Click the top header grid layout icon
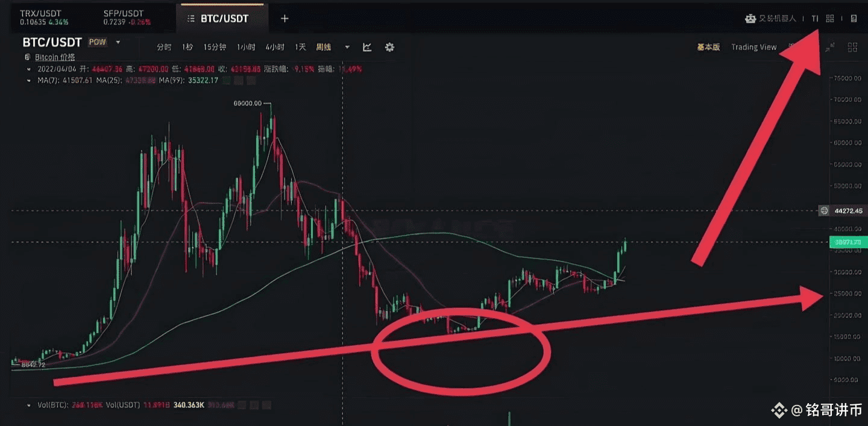The width and height of the screenshot is (868, 426). point(830,19)
